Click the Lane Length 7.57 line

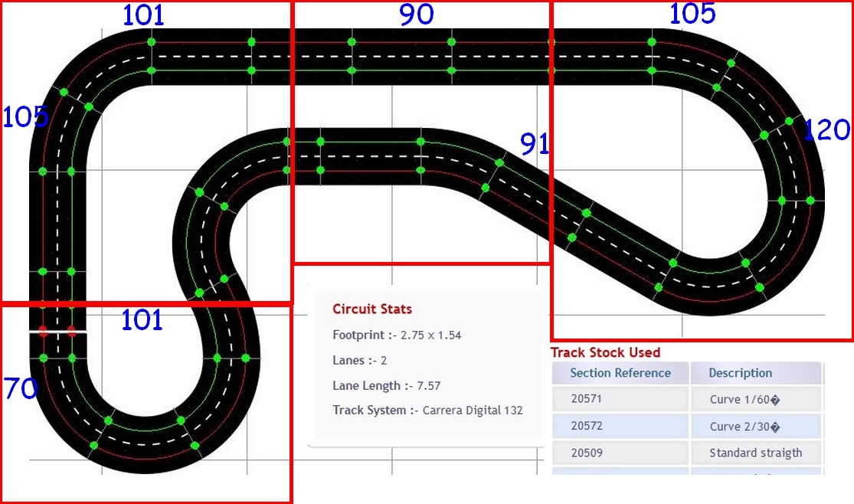386,385
